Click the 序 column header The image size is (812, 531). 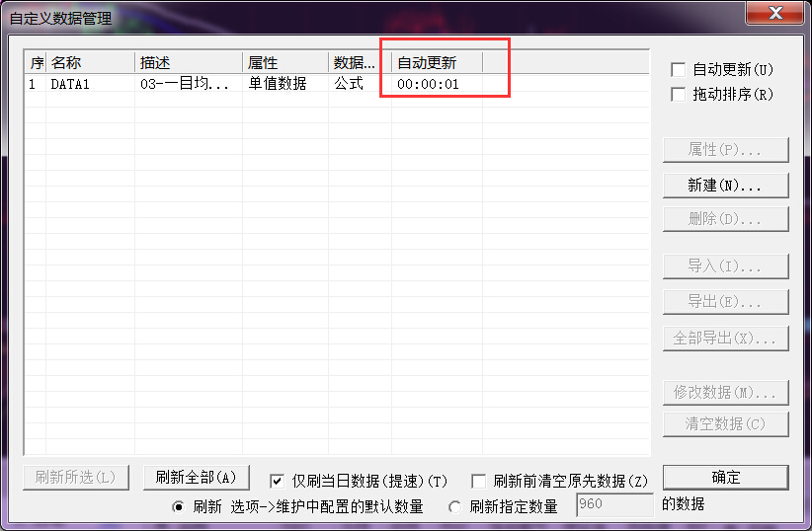point(36,63)
